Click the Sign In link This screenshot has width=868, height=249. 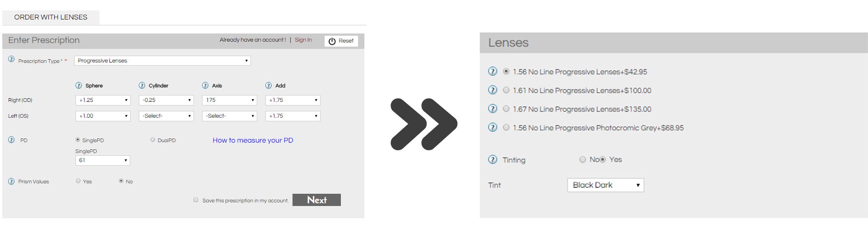[x=303, y=40]
